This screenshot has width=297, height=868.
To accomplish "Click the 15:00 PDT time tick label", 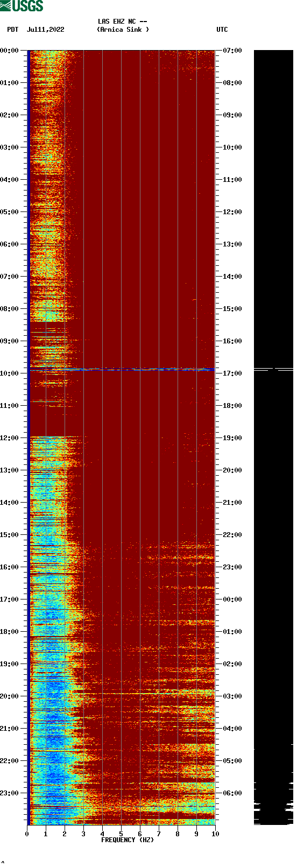I will coord(10,535).
